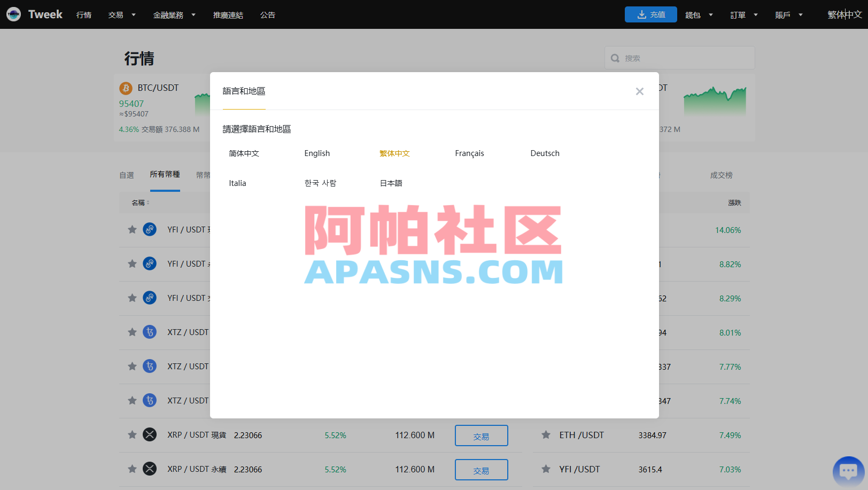Click 交易 button for XRP 永續 row
The width and height of the screenshot is (868, 490).
[481, 470]
